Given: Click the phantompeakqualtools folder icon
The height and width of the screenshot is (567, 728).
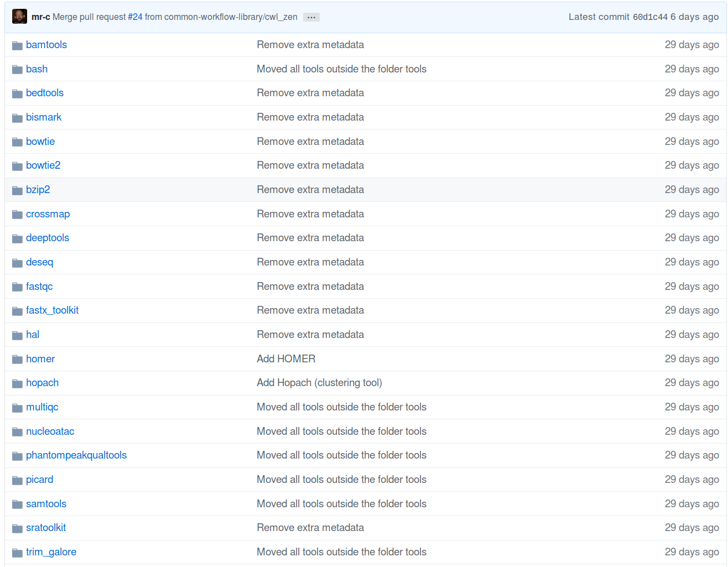Looking at the screenshot, I should (17, 456).
